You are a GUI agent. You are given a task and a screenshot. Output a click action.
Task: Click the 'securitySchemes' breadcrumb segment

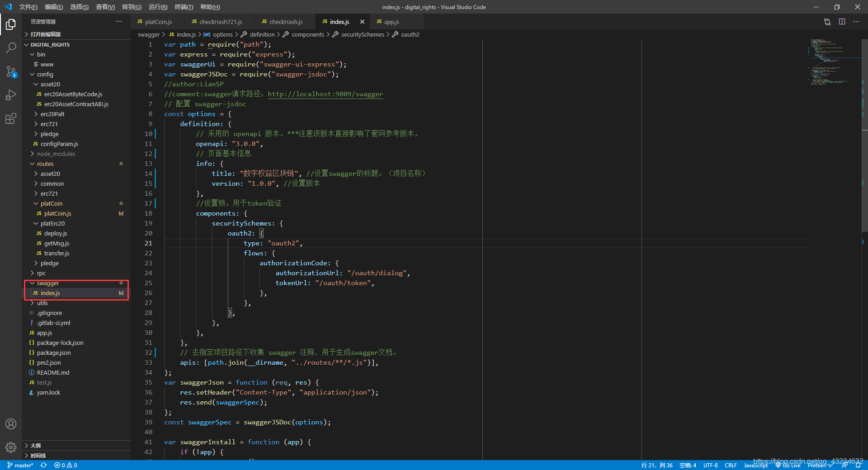pos(359,34)
